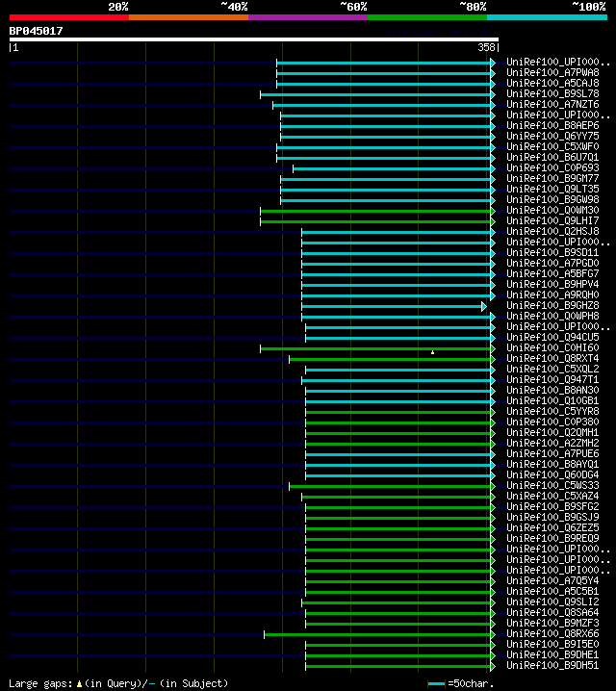This screenshot has height=691, width=616.
Task: Open hit UniRef100_A7PWA8
Action: coord(552,72)
